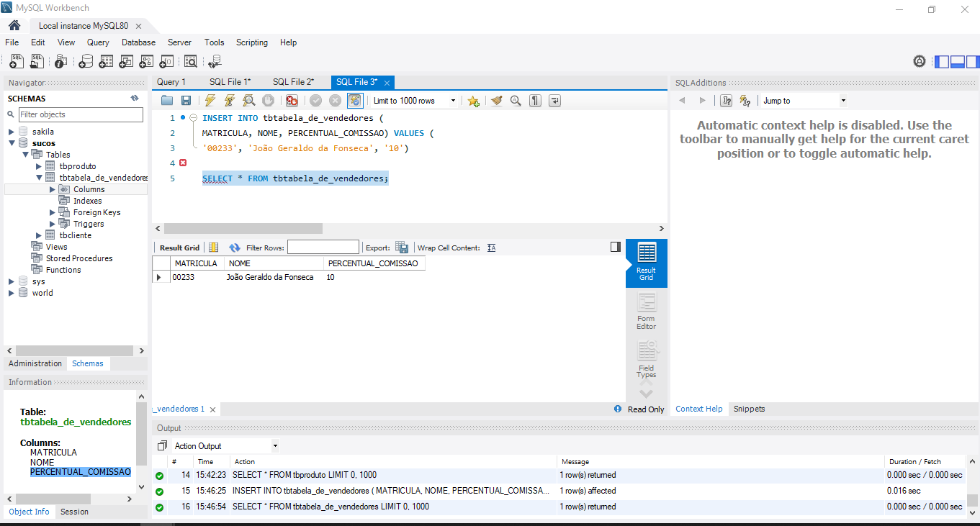
Task: Toggle the bottom output panel visibility
Action: 957,62
